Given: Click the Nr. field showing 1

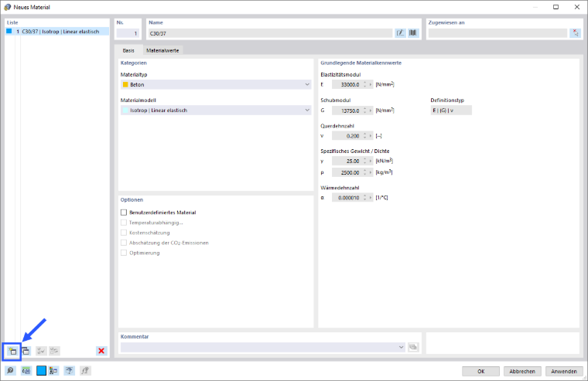Looking at the screenshot, I should (128, 33).
